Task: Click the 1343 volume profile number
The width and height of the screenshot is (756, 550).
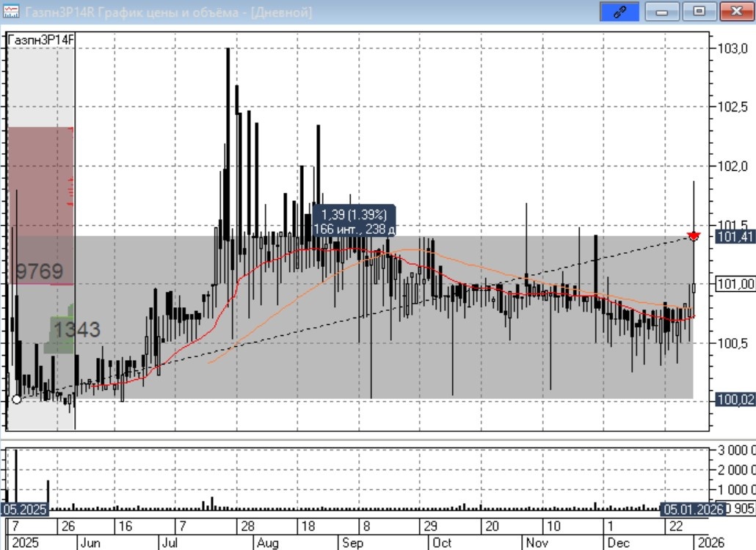Action: click(x=77, y=330)
